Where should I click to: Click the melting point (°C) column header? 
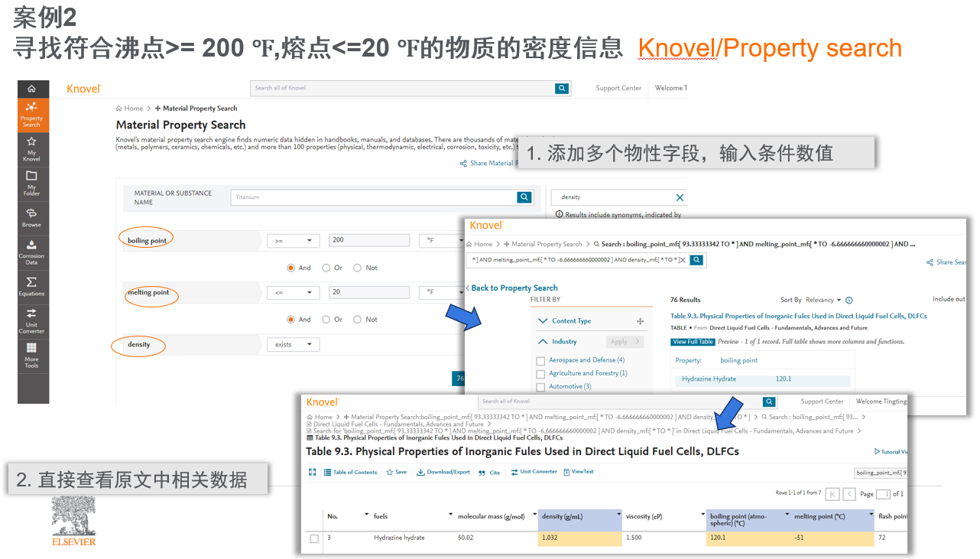click(x=830, y=520)
